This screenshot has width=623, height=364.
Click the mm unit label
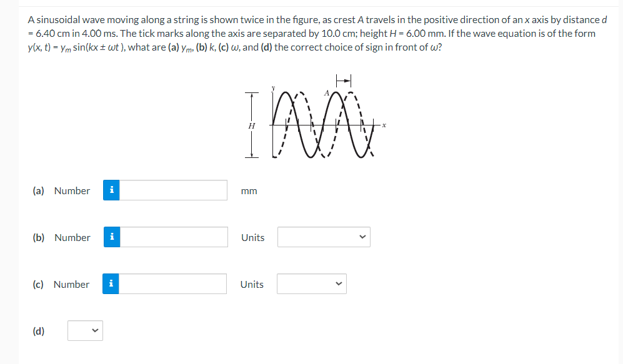pos(249,190)
